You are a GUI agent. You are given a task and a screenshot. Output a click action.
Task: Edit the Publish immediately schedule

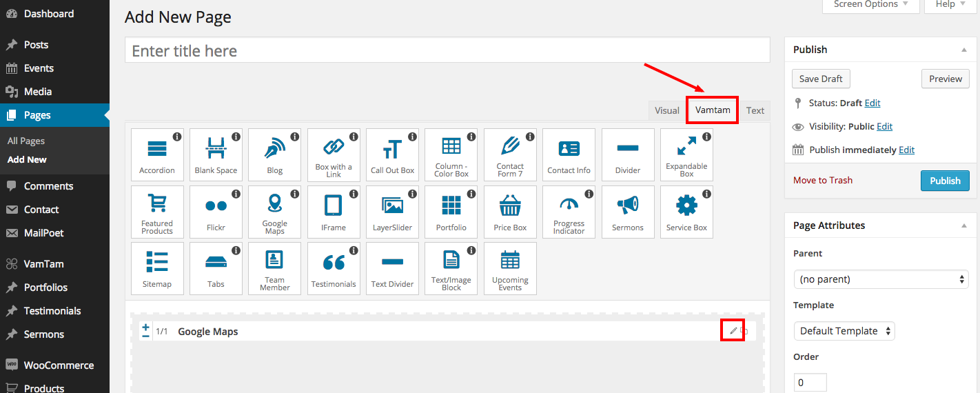(x=907, y=150)
